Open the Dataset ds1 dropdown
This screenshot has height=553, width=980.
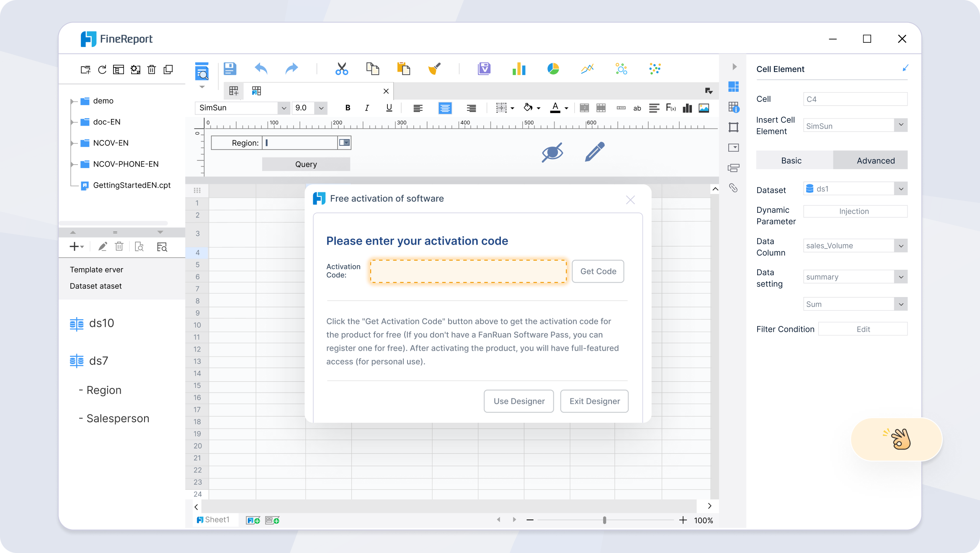click(901, 189)
